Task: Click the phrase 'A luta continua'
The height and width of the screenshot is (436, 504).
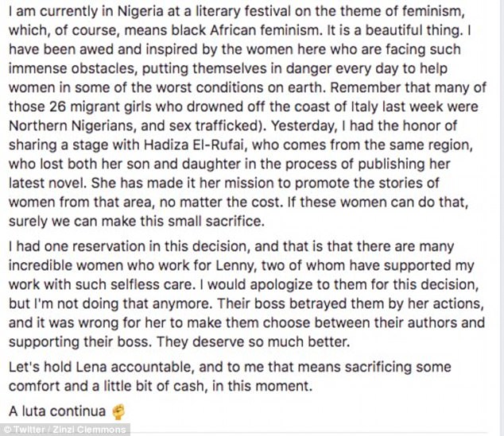Action: (57, 411)
